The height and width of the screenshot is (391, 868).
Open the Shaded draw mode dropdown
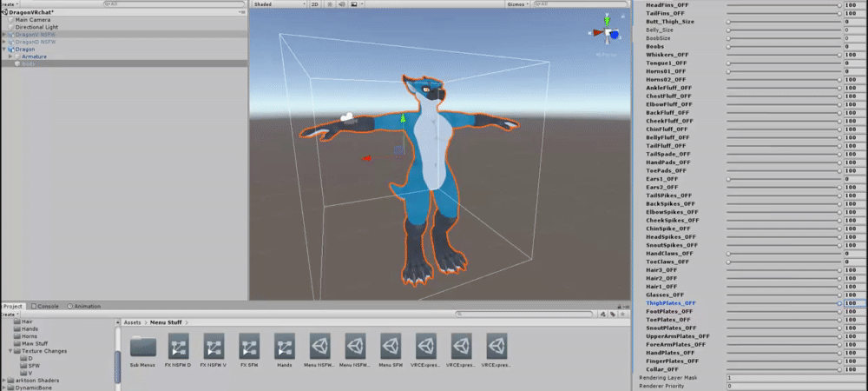point(279,3)
